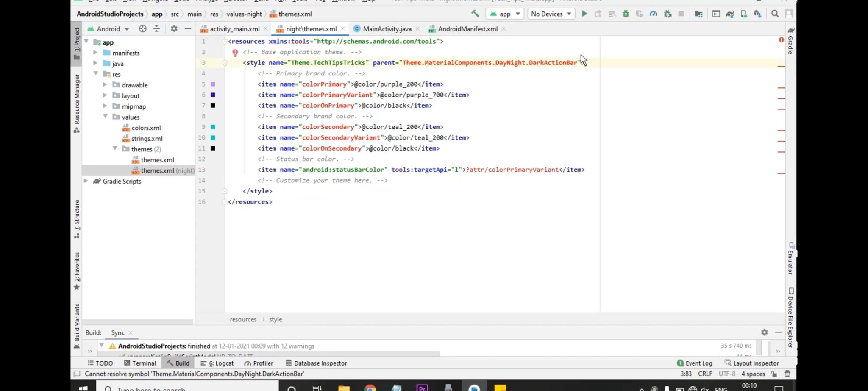Run the app with green play button

point(584,14)
